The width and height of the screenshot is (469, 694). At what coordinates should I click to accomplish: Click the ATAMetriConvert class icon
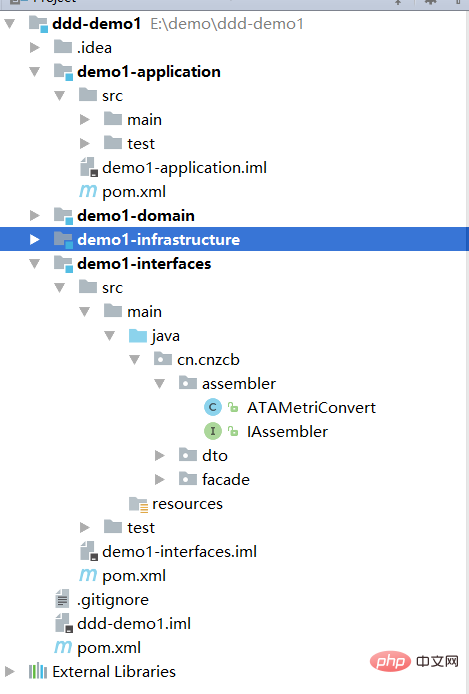pos(212,407)
